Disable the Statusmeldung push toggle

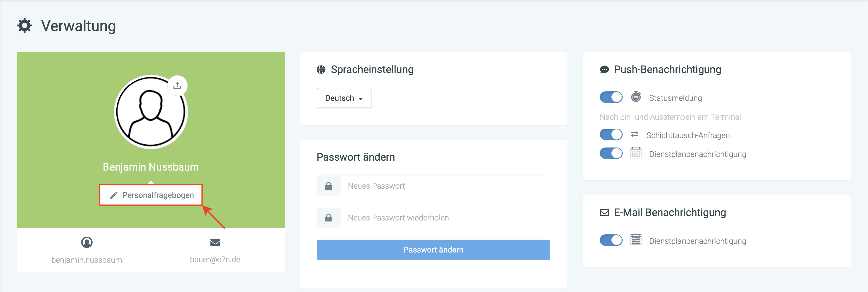(611, 97)
